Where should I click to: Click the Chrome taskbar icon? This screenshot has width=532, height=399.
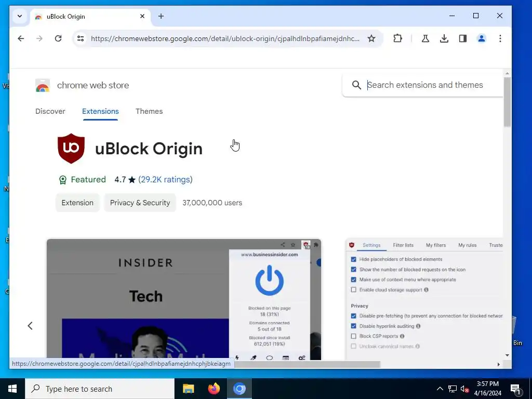(239, 389)
